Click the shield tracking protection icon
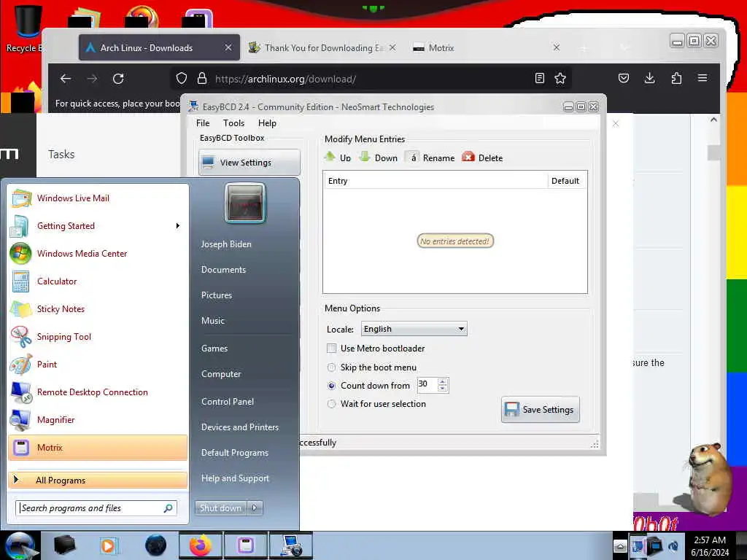Screen dimensions: 747x560 click(x=182, y=78)
